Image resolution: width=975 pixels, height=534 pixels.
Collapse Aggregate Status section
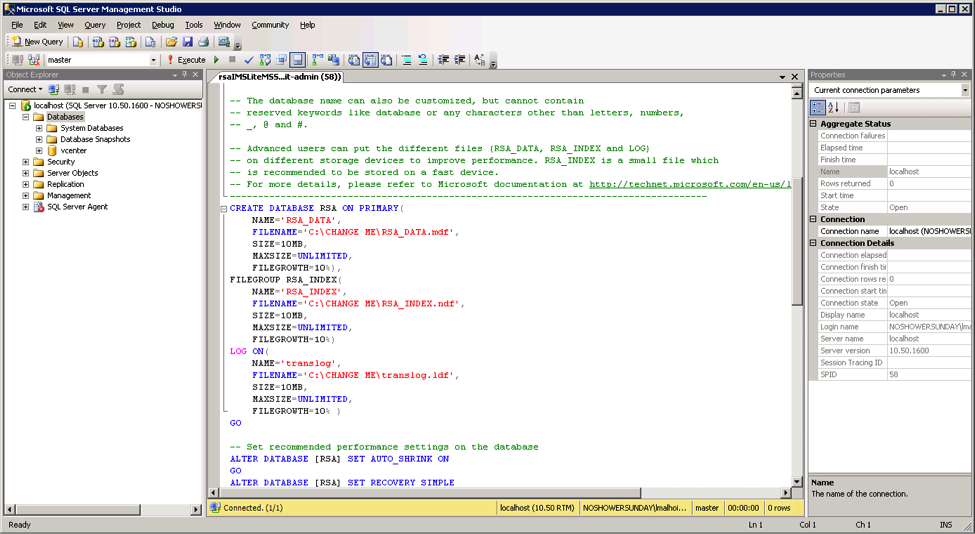tap(813, 124)
